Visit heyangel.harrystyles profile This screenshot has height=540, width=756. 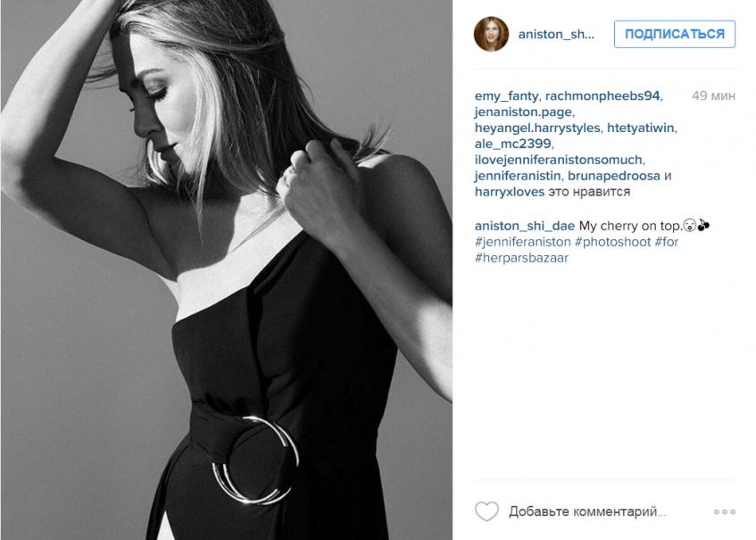coord(537,128)
